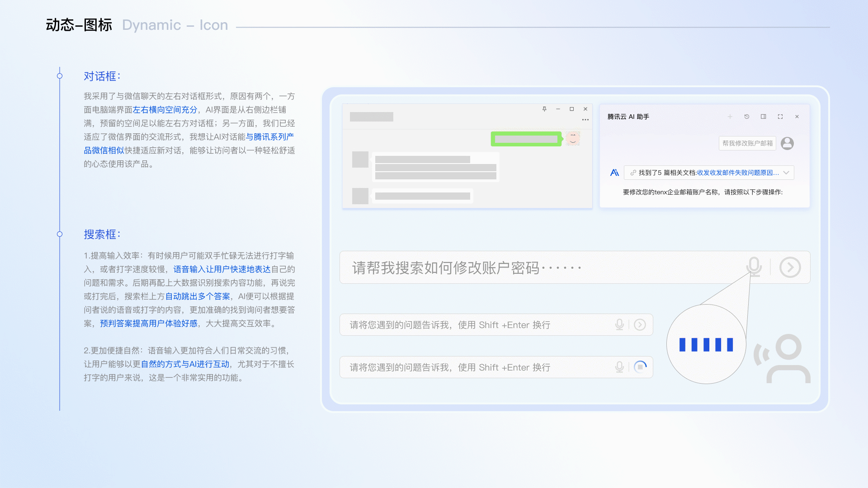Click the 帮我修改账户邮箱 message bubble
The width and height of the screenshot is (868, 488).
coord(747,143)
